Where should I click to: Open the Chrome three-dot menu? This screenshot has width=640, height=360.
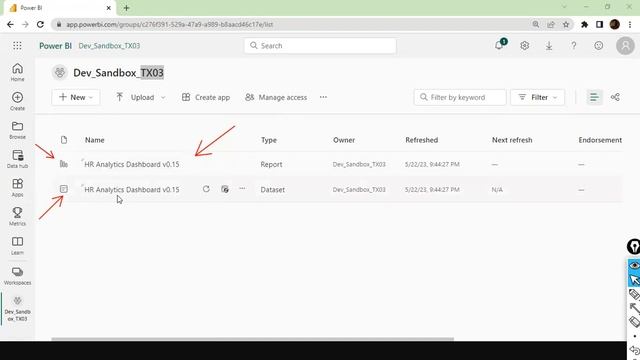(x=630, y=24)
